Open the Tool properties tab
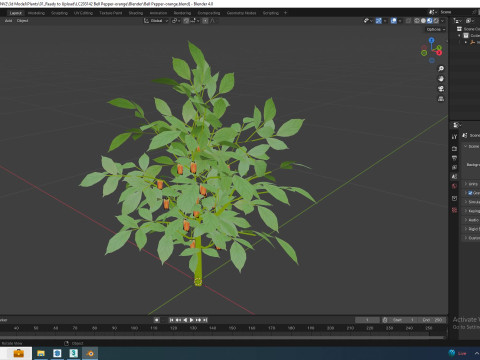480x360 pixels. 454,137
